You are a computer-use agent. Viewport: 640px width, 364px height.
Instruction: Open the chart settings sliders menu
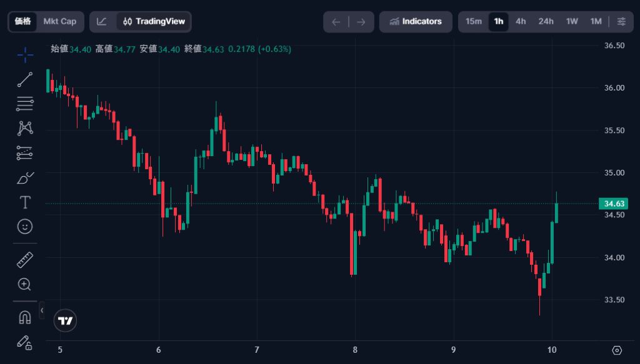click(x=621, y=21)
